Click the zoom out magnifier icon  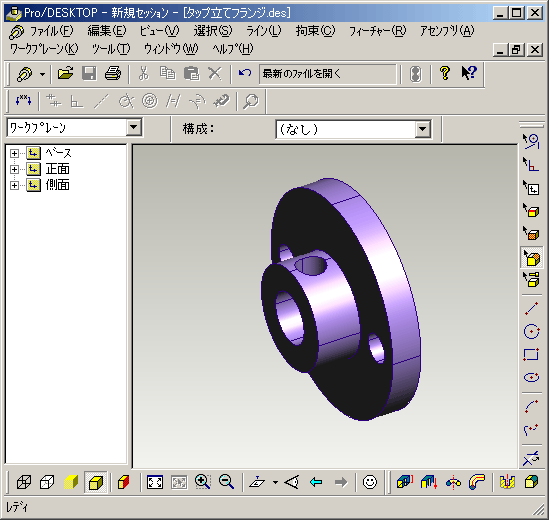point(226,482)
